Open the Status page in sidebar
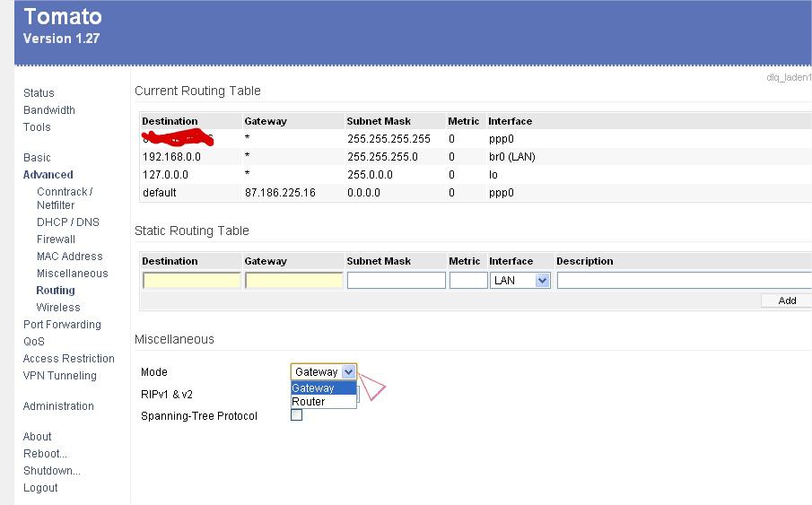The image size is (812, 505). click(x=39, y=93)
